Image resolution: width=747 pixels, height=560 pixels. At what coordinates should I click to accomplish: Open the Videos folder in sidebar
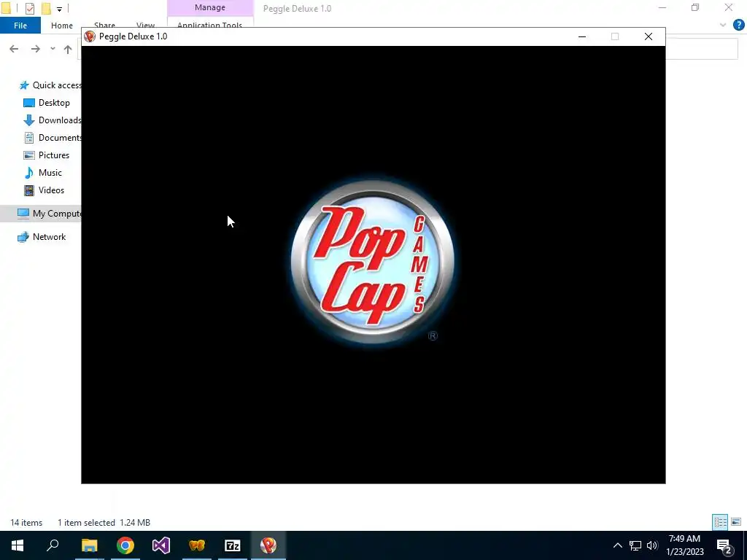tap(44, 190)
